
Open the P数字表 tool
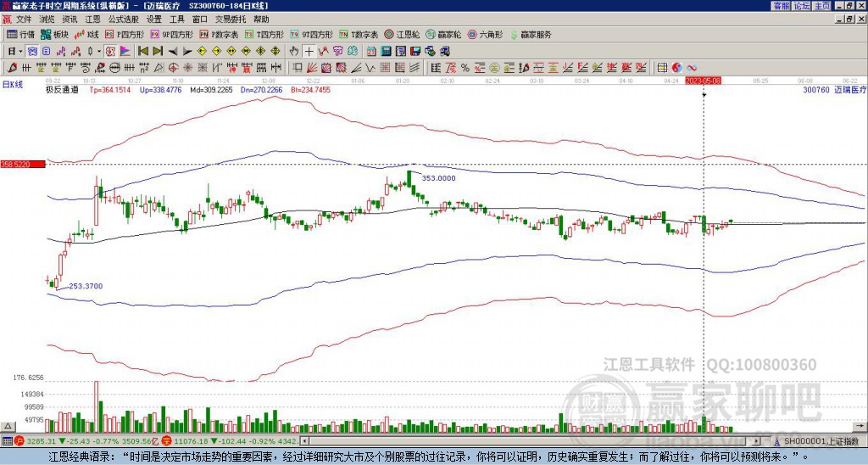tap(219, 34)
